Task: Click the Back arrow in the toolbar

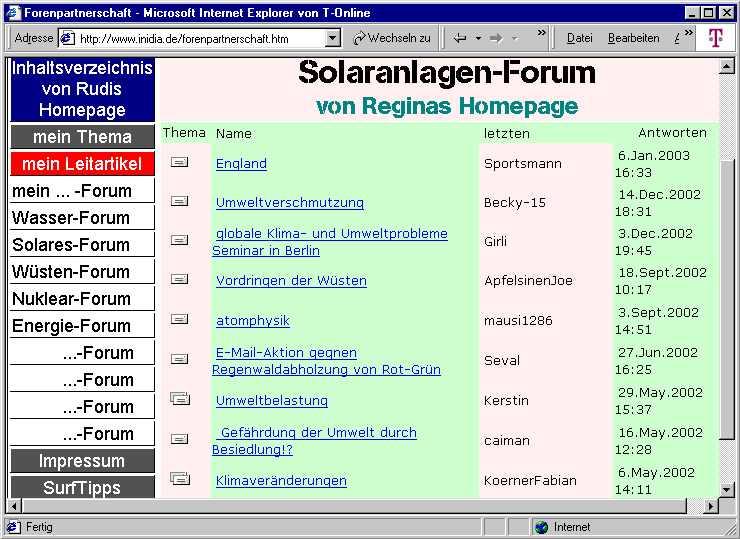Action: pyautogui.click(x=460, y=38)
